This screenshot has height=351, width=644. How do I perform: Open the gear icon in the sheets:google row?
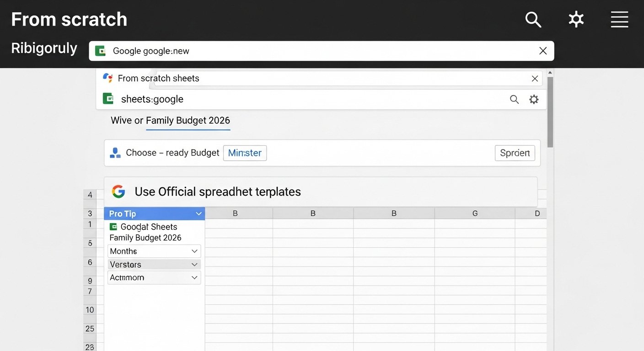pyautogui.click(x=534, y=99)
